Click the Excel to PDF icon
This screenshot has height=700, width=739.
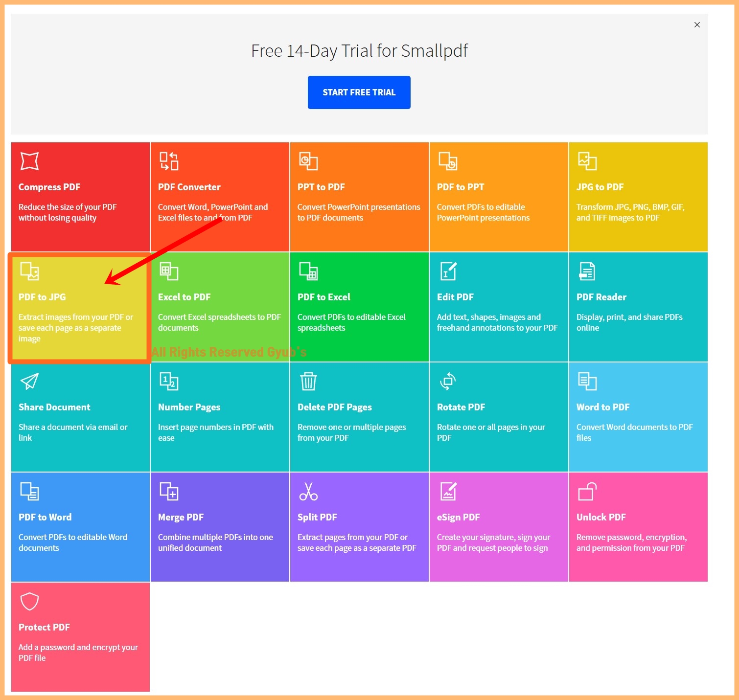(x=169, y=271)
